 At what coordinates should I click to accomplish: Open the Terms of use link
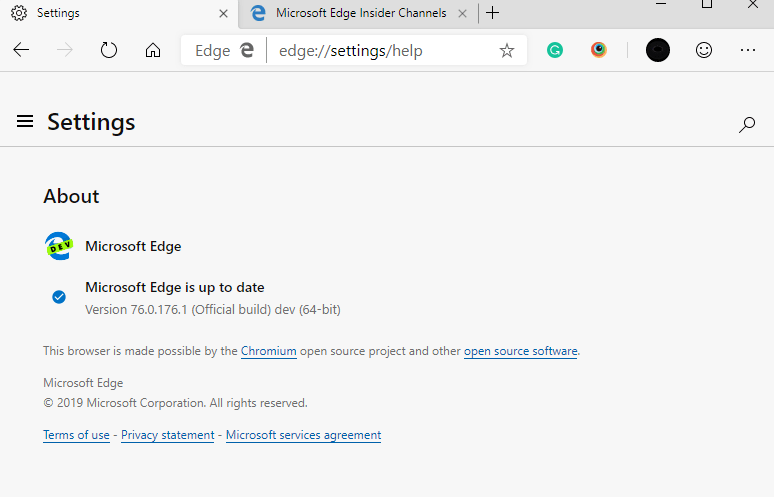(x=76, y=435)
